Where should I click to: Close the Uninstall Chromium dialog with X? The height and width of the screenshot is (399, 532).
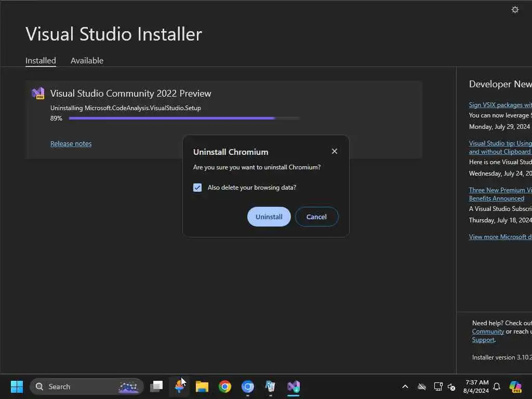[334, 151]
